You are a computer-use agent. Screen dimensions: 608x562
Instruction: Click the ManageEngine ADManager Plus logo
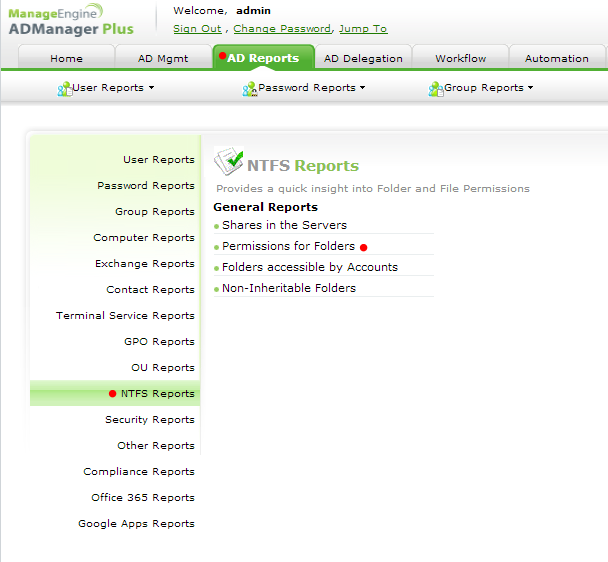pyautogui.click(x=71, y=20)
